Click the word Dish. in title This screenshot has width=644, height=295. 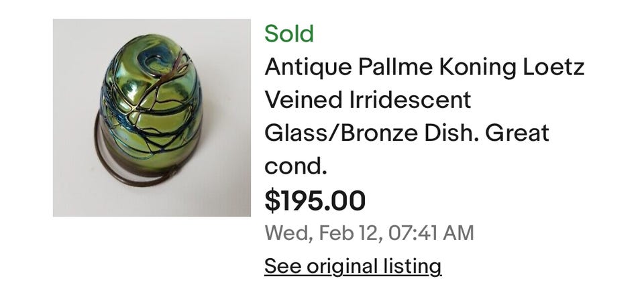453,133
